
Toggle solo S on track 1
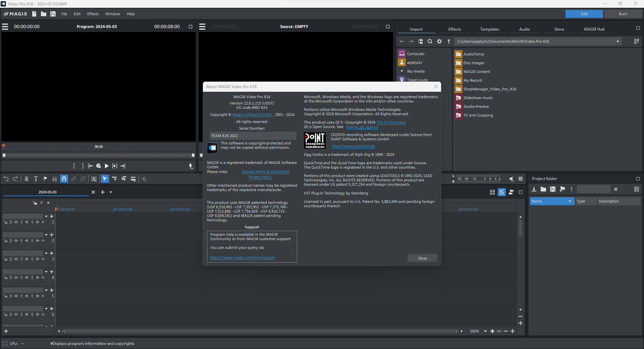click(11, 222)
